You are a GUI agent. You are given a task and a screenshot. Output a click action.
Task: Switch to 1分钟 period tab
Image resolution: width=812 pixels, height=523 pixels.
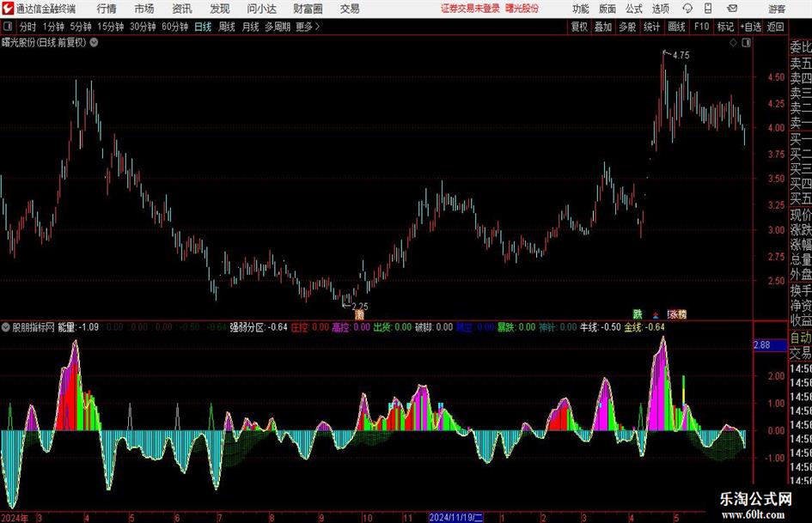point(53,27)
